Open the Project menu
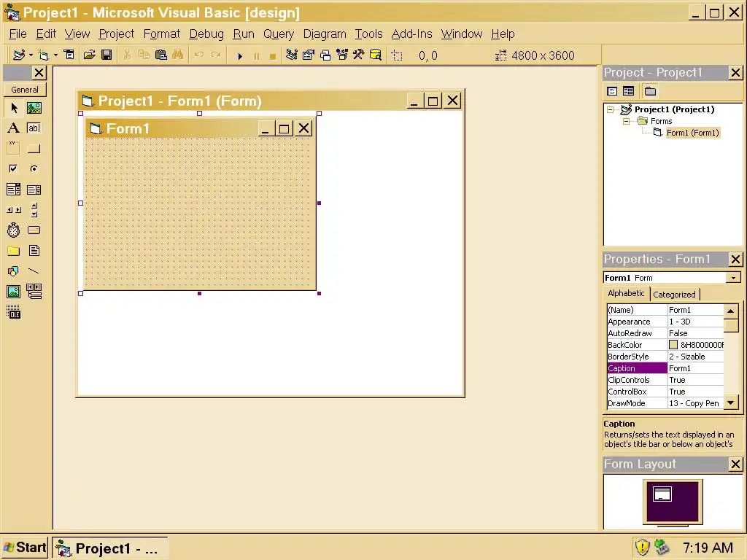 click(116, 34)
